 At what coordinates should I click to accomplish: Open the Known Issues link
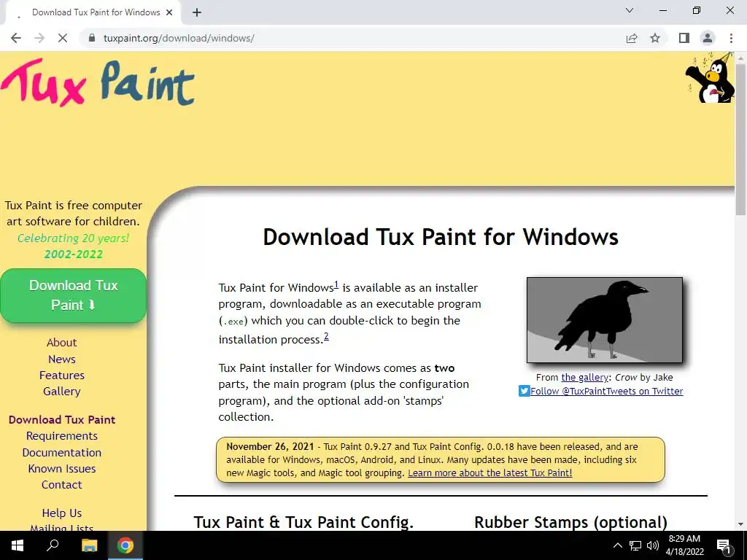pos(61,469)
